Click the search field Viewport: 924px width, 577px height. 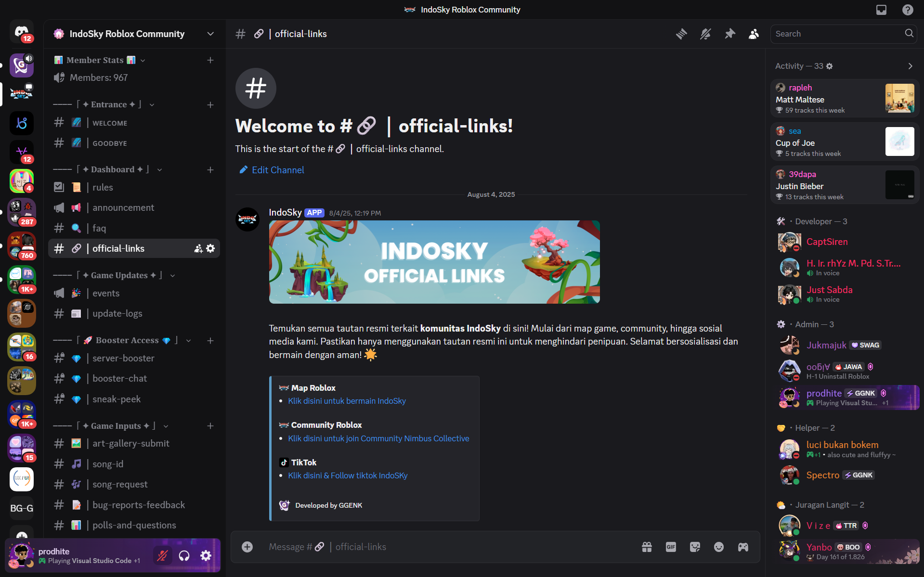(x=843, y=34)
